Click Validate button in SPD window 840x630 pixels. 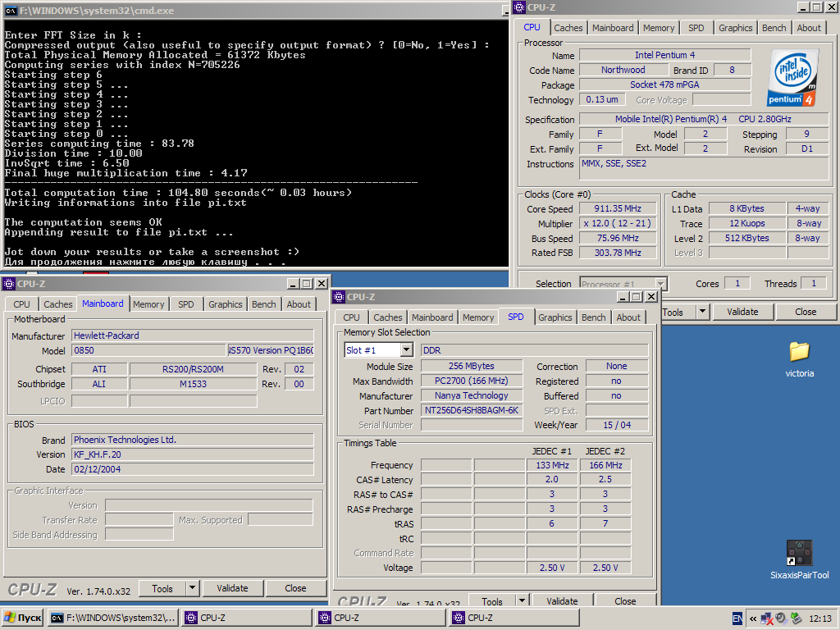562,600
